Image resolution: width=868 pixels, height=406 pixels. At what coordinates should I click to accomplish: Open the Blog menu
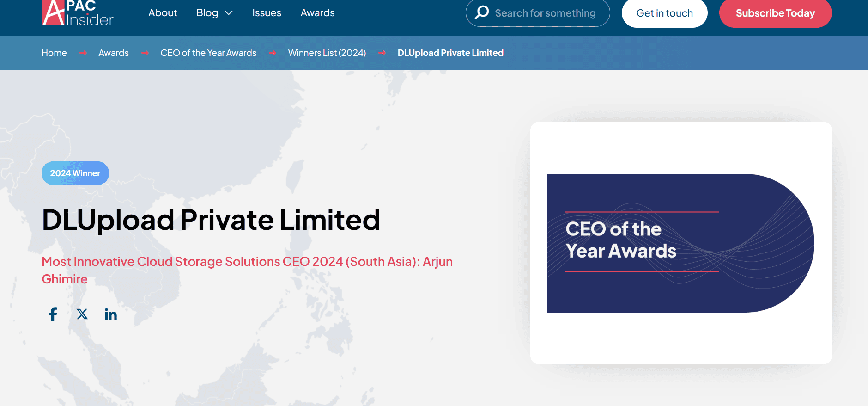point(207,13)
